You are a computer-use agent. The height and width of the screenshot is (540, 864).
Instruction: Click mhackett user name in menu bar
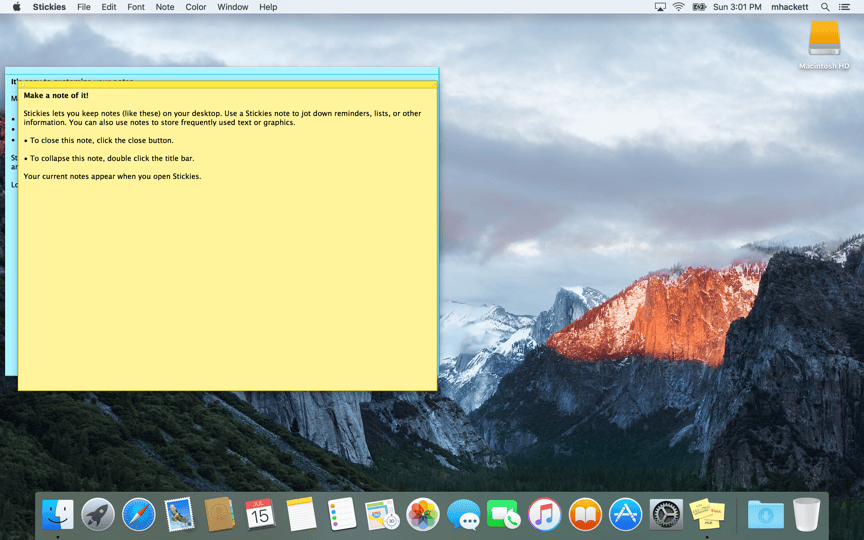pyautogui.click(x=790, y=7)
